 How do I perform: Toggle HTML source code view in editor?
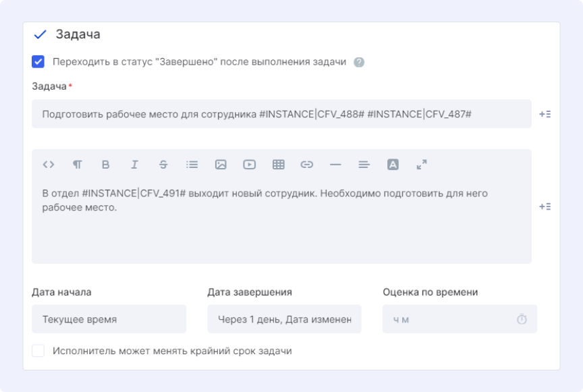pos(48,164)
